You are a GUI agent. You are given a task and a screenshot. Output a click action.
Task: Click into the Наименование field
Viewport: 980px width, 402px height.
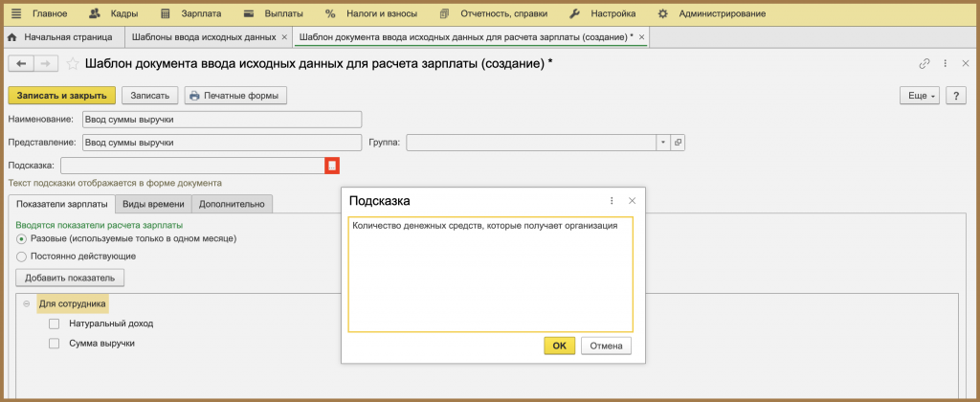click(x=222, y=119)
